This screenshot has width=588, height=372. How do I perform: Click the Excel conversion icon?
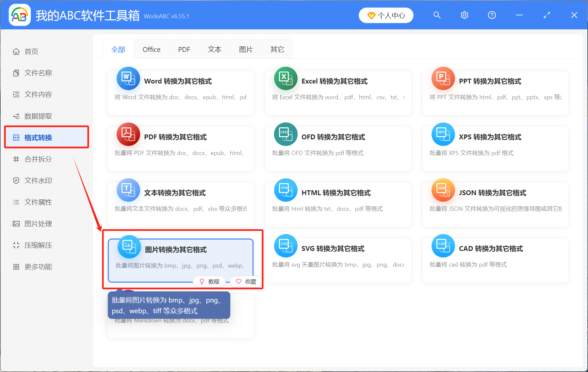pyautogui.click(x=286, y=79)
